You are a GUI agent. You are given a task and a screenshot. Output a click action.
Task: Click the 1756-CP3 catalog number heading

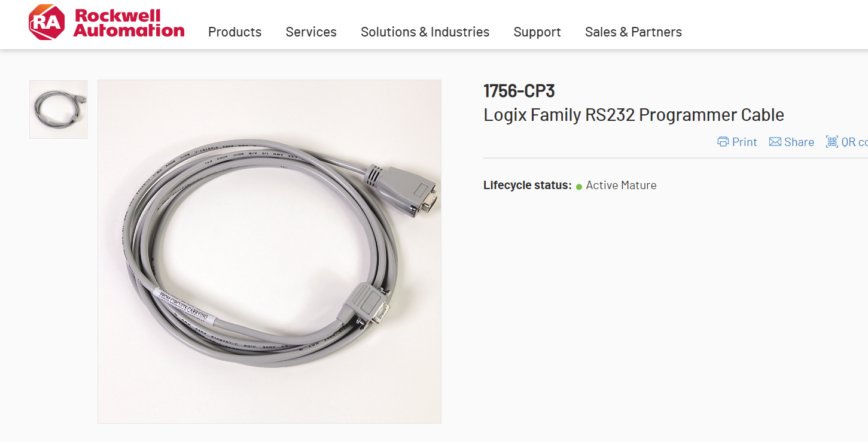519,91
